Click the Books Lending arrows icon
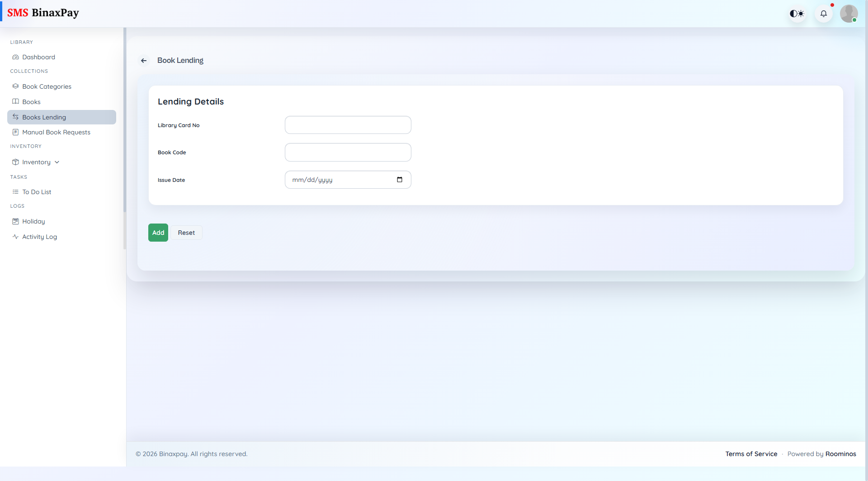The image size is (868, 481). (15, 117)
